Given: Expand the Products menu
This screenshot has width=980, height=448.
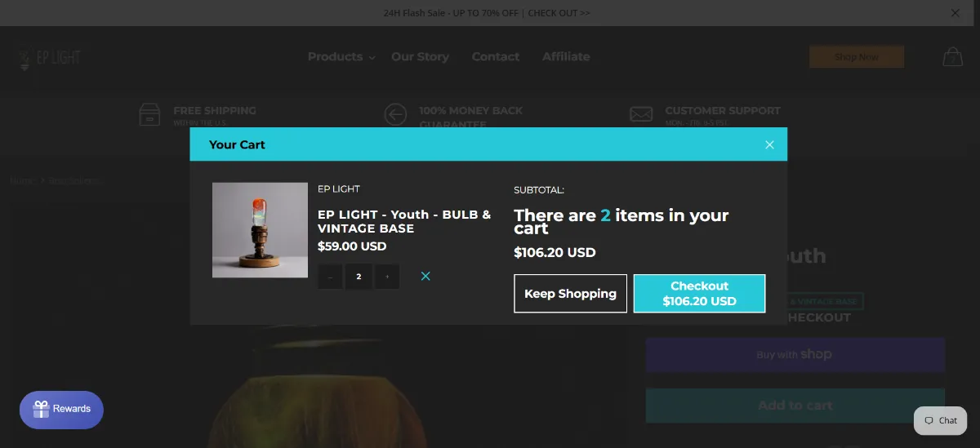Looking at the screenshot, I should [x=341, y=56].
